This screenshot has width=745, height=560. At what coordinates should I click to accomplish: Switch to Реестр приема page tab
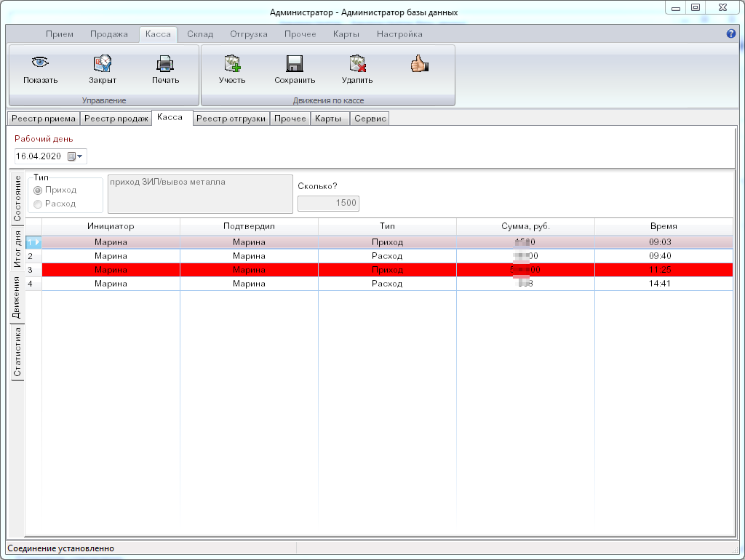(44, 119)
